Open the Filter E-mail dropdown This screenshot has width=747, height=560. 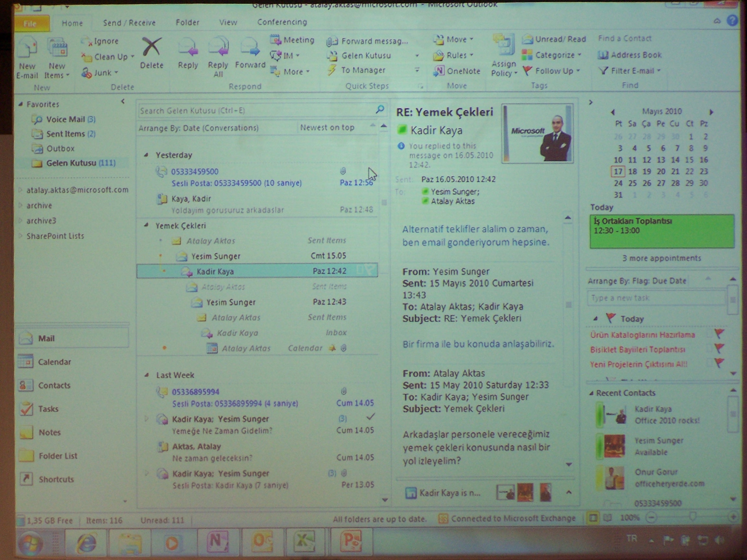pos(659,71)
